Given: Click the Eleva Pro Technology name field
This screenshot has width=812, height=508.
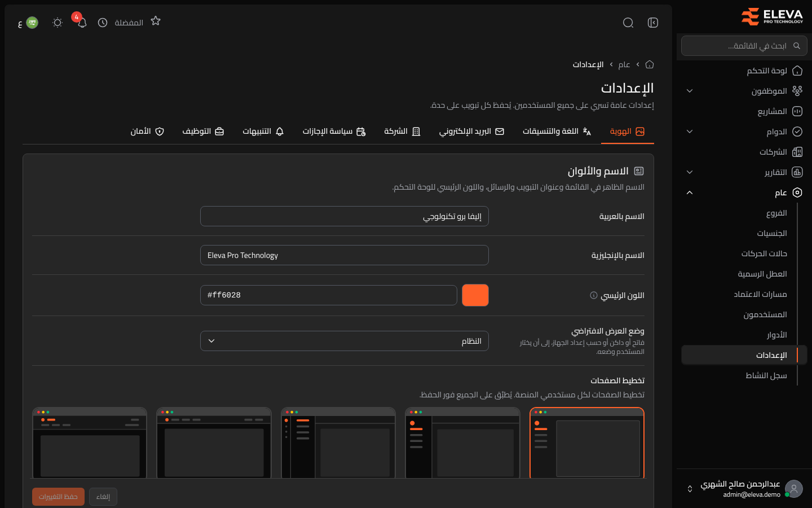Looking at the screenshot, I should tap(345, 255).
